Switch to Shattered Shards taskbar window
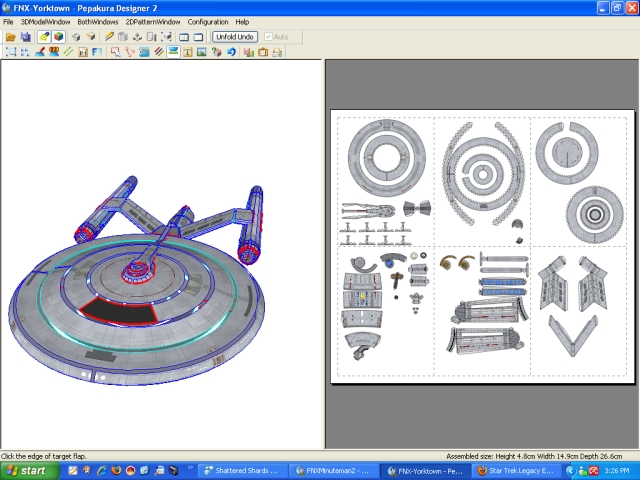Image resolution: width=640 pixels, height=480 pixels. pos(243,471)
